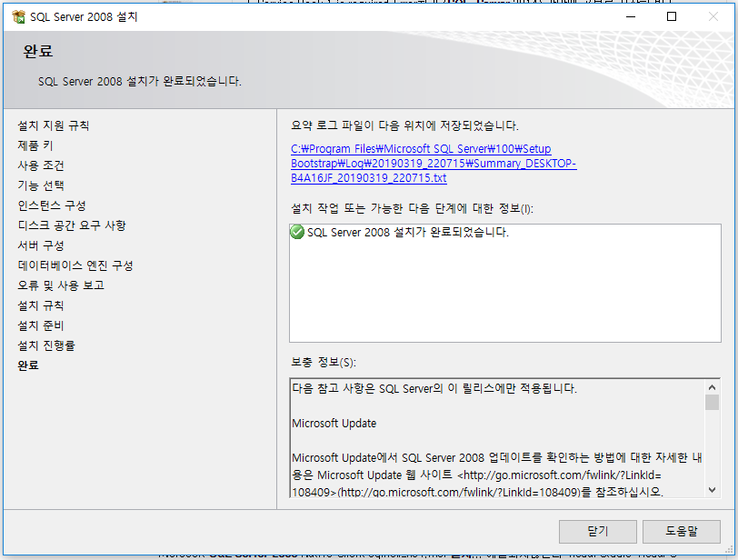This screenshot has width=738, height=560.
Task: Click the 설치 진행률 step
Action: tap(46, 345)
